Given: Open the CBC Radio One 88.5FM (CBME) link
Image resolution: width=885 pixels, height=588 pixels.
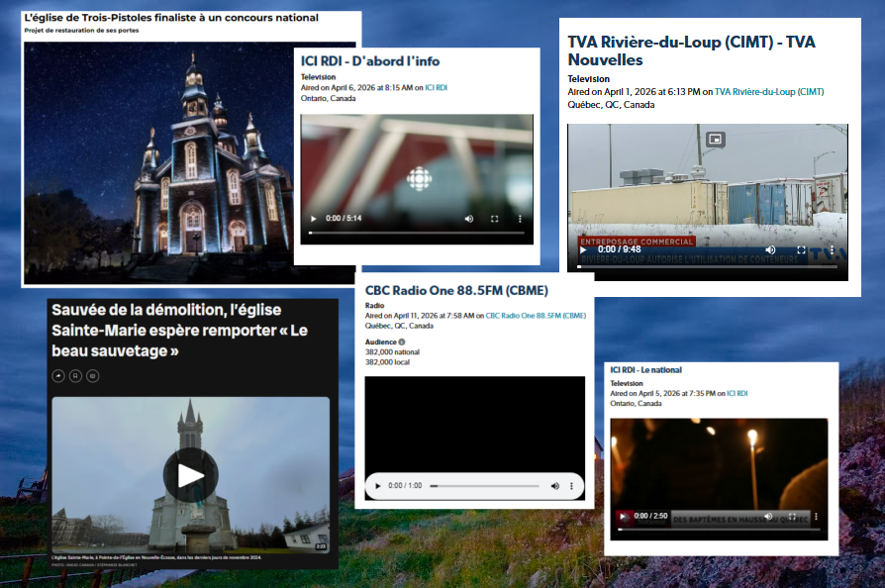Looking at the screenshot, I should pyautogui.click(x=536, y=316).
